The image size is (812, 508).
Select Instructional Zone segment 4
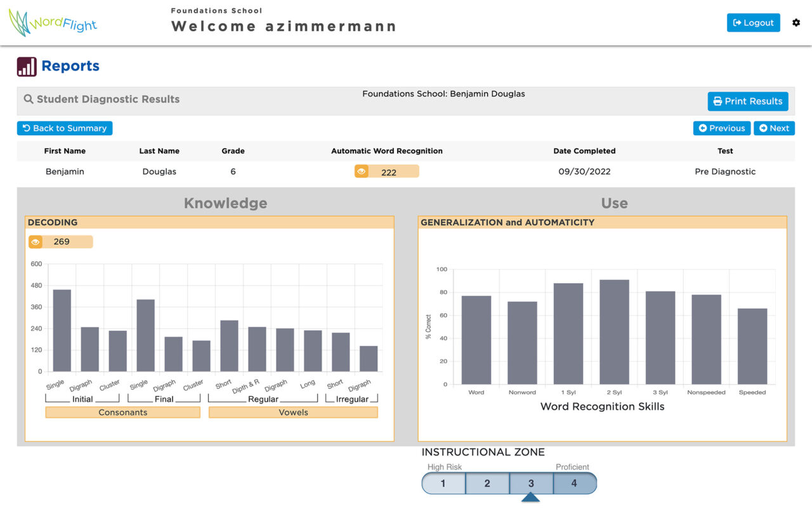(575, 483)
